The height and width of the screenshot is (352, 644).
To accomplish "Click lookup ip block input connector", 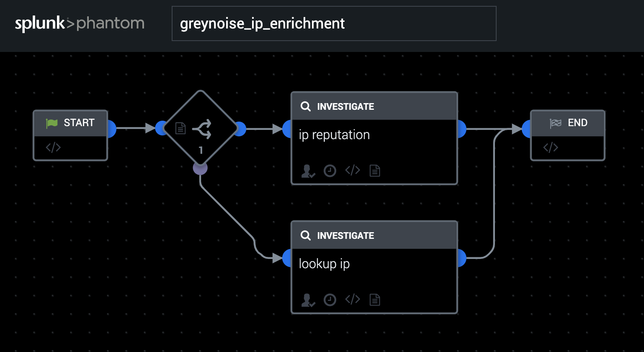I will click(287, 258).
